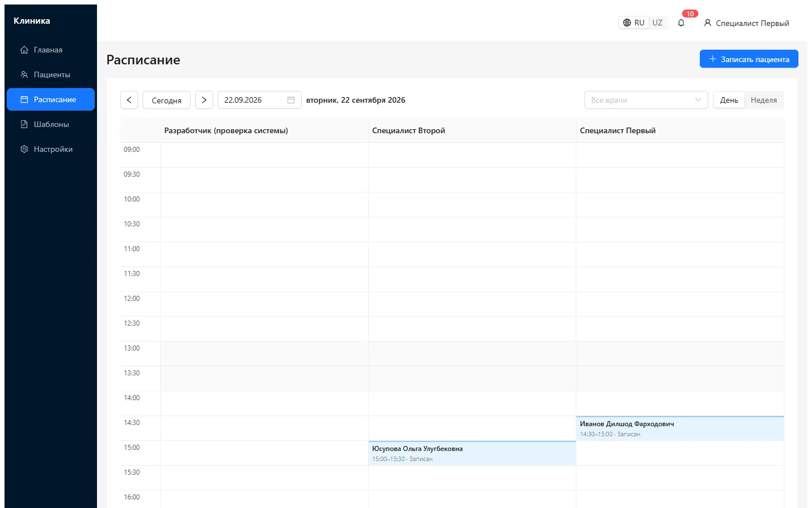Viewport: 812px width, 508px height.
Task: Open the 22.09.2026 date picker
Action: coord(259,100)
